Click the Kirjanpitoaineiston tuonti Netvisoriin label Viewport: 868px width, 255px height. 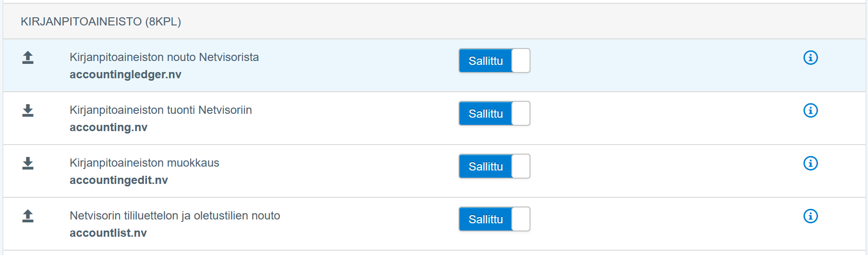click(x=161, y=110)
